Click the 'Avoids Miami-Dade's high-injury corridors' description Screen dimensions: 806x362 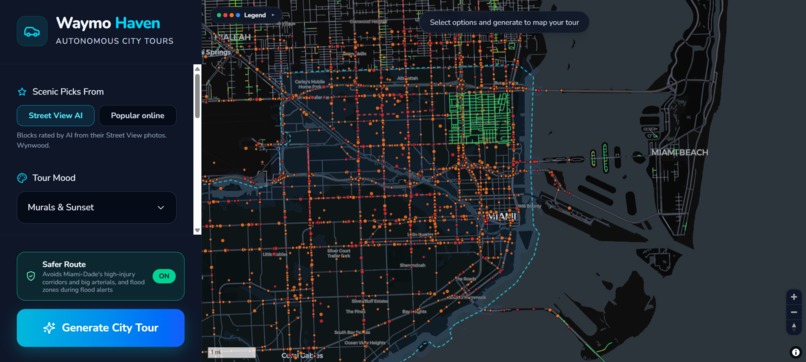[x=94, y=282]
